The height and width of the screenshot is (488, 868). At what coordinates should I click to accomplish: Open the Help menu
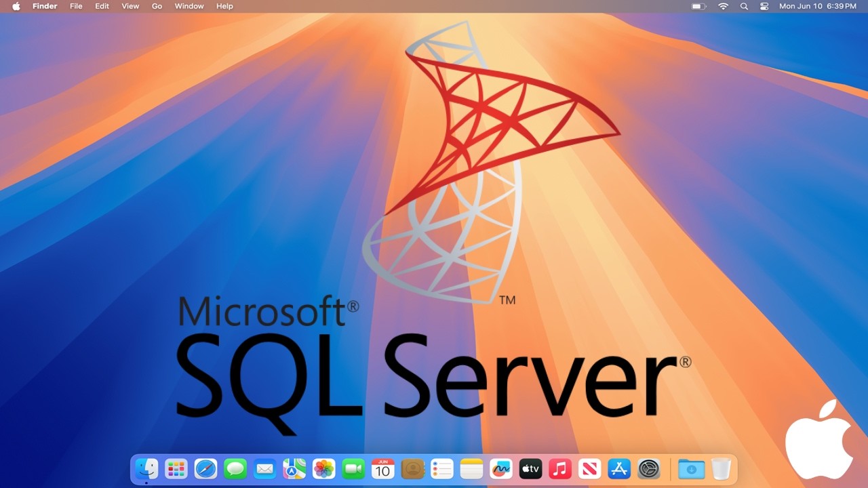coord(224,6)
